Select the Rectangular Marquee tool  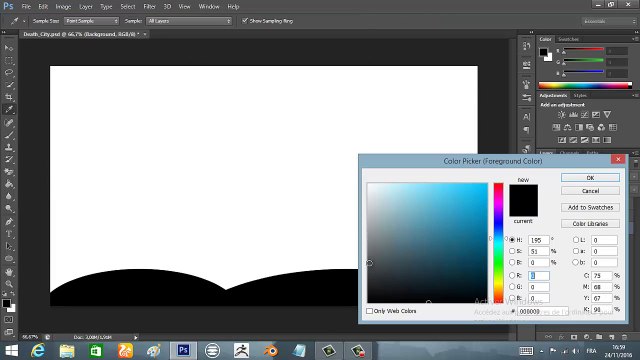[x=9, y=60]
